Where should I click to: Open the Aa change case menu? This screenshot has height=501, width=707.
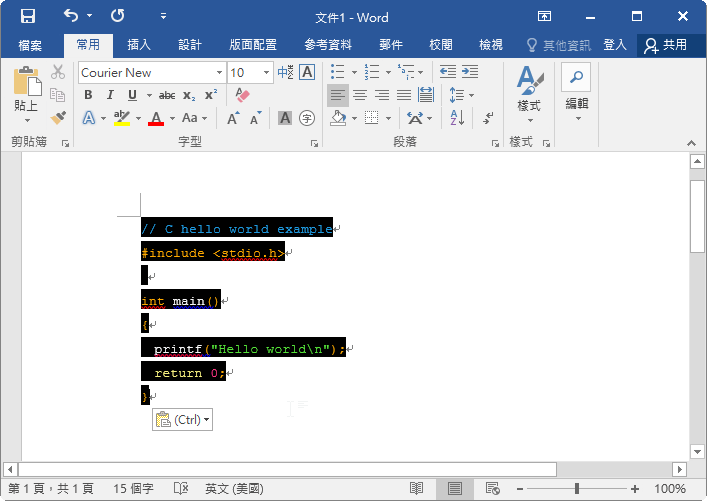pyautogui.click(x=194, y=118)
